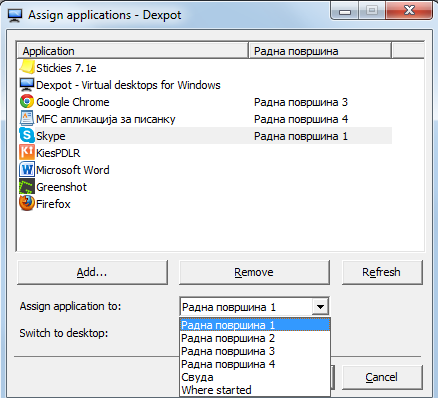Cancel the Assign applications dialog
The height and width of the screenshot is (398, 438).
(382, 377)
